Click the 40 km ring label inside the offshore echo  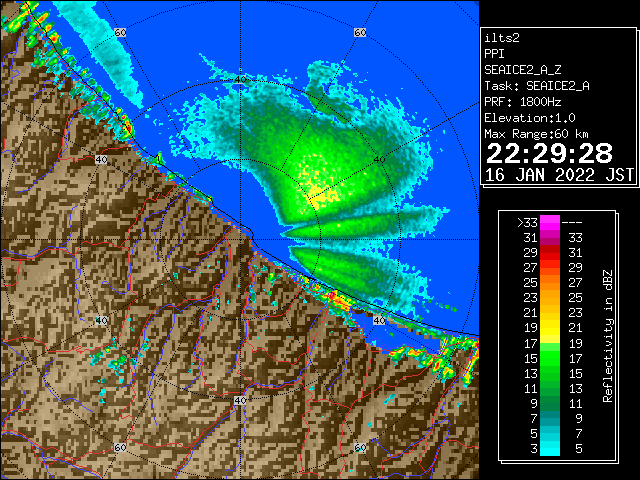coord(379,159)
